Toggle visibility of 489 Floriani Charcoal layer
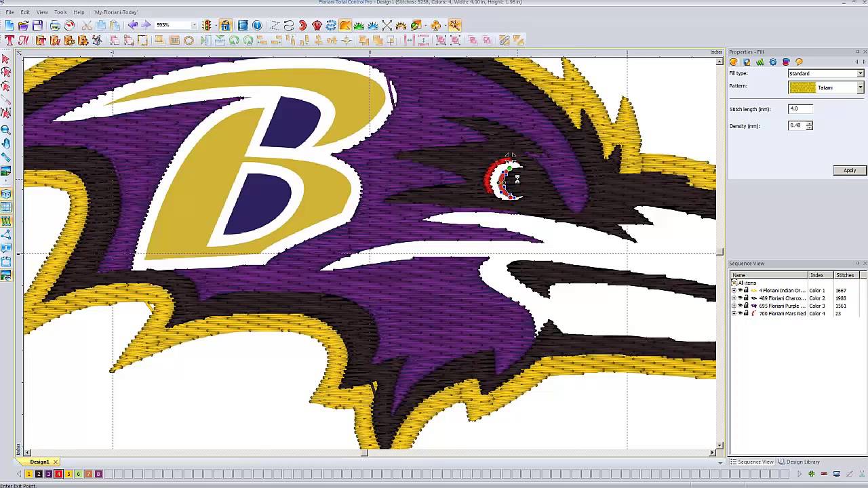Image resolution: width=868 pixels, height=488 pixels. click(x=740, y=298)
